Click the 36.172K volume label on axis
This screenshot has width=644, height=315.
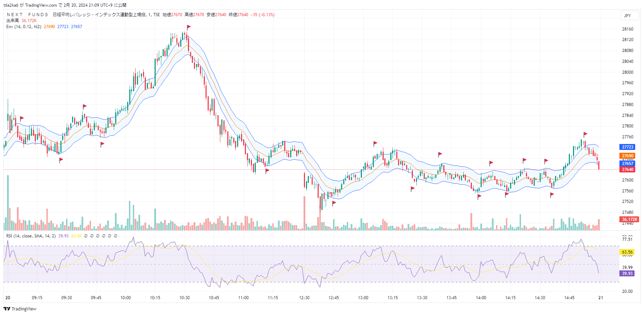(630, 219)
